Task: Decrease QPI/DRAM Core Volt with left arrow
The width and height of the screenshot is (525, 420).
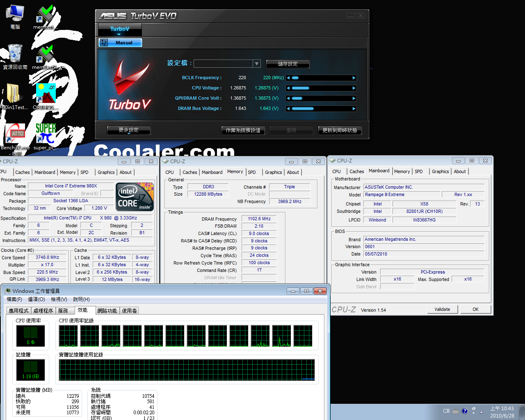Action: tap(288, 98)
